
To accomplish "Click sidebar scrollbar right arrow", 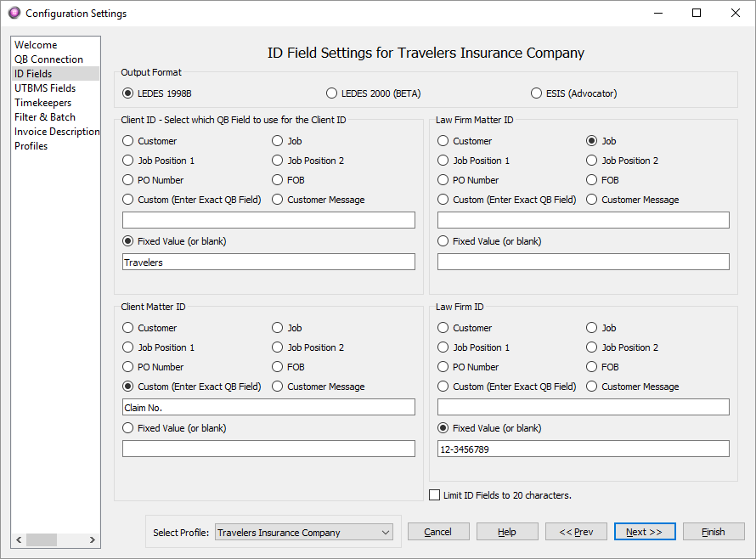I will [x=92, y=539].
